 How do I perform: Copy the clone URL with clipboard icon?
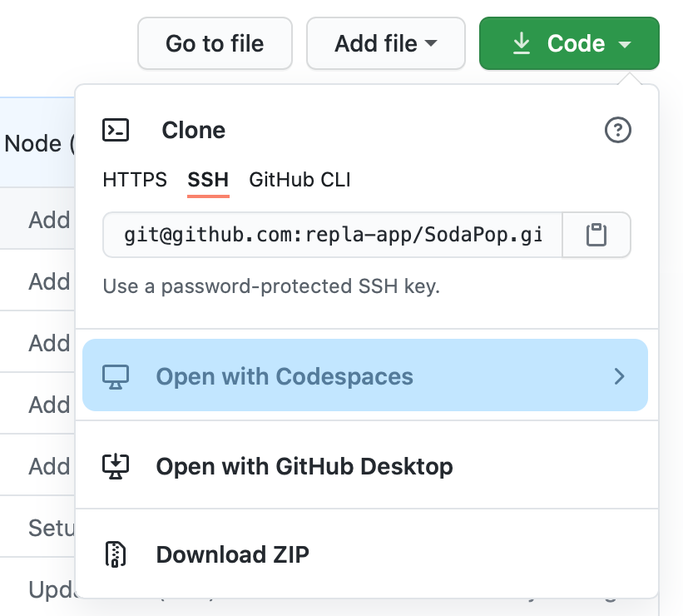coord(596,235)
